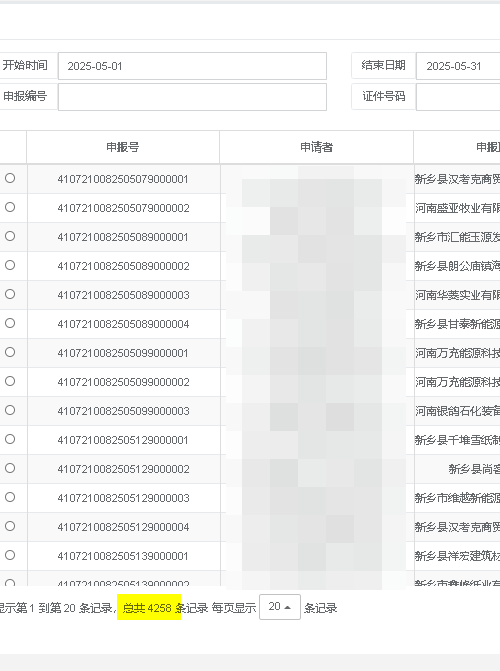Click cell 410721008250508900​0004

[123, 324]
